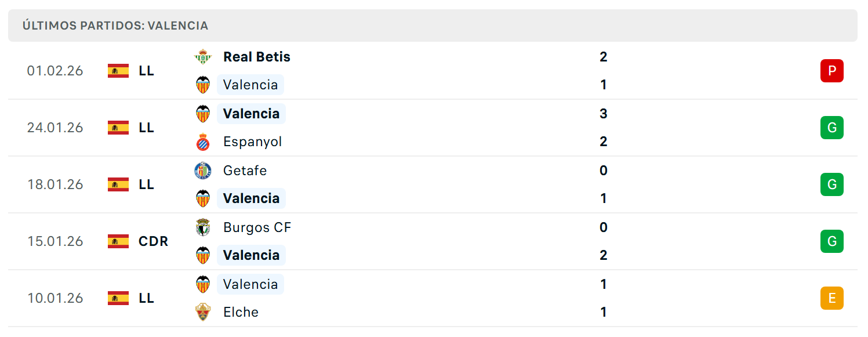This screenshot has height=337, width=868.
Task: Click the highlighted Valencia name versus Espanyol
Action: point(251,114)
